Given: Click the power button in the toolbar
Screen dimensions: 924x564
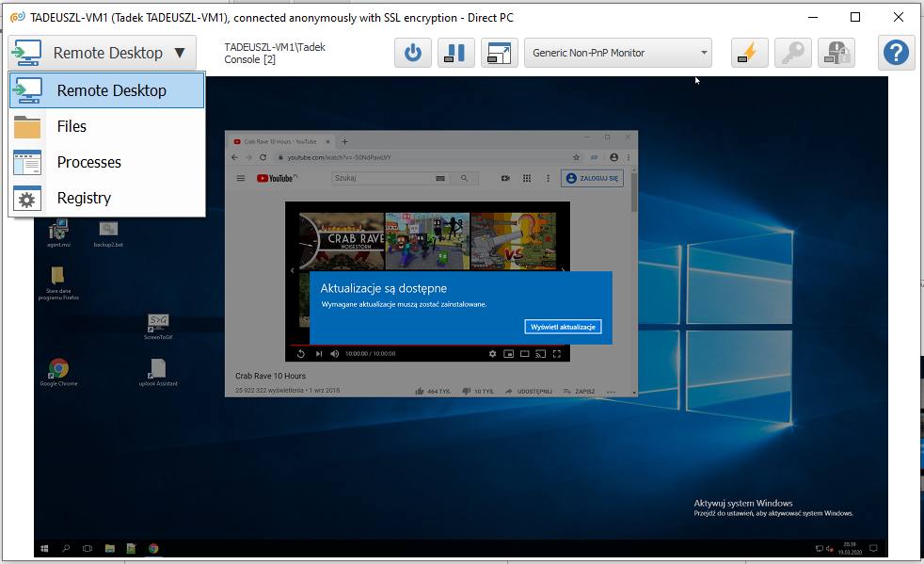Looking at the screenshot, I should pos(412,53).
